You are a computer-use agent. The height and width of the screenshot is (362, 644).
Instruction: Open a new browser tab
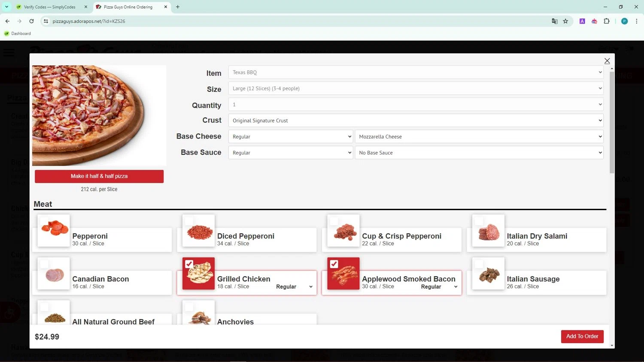tap(178, 7)
